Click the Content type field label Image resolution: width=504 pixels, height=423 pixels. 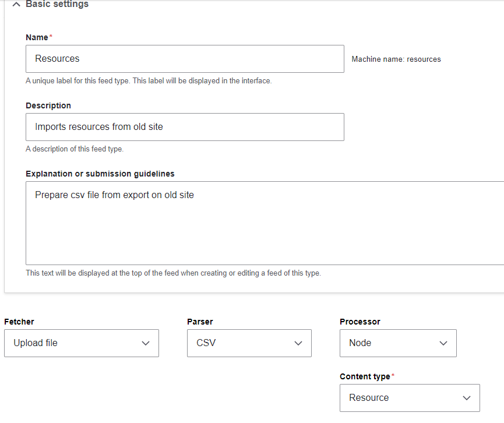[x=364, y=376]
